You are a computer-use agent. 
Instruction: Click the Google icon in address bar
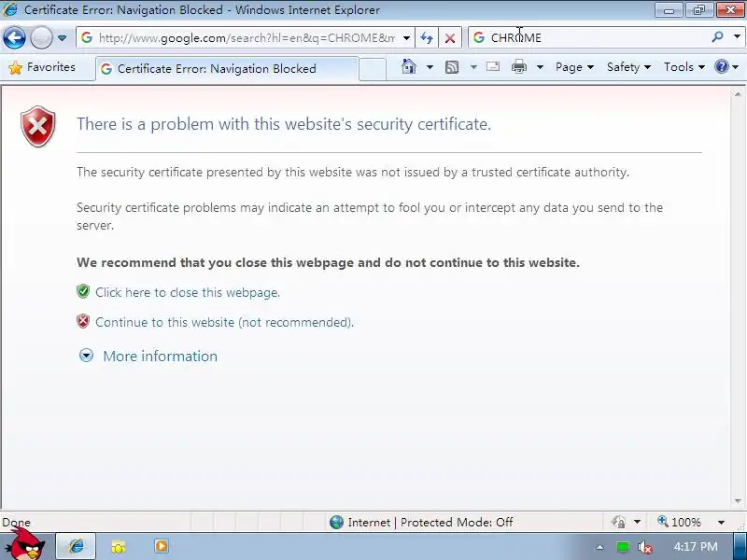pos(87,37)
